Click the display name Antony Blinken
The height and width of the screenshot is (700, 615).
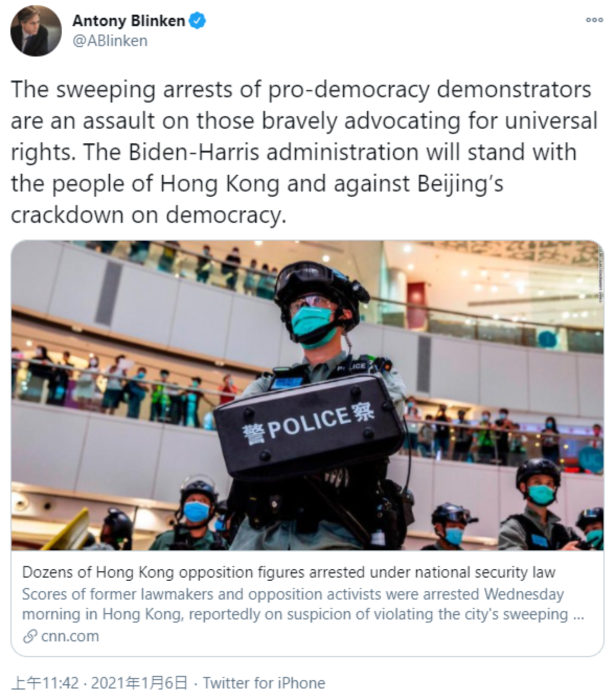[129, 21]
